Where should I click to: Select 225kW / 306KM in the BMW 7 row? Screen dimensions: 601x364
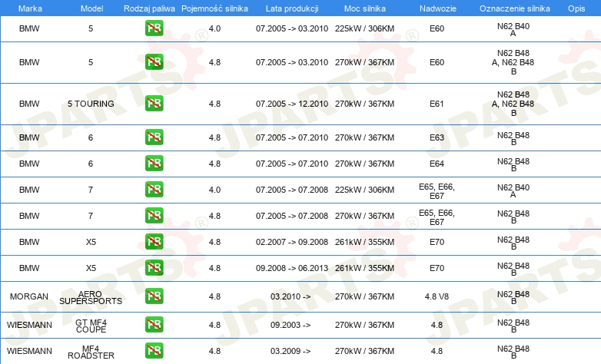click(x=364, y=190)
